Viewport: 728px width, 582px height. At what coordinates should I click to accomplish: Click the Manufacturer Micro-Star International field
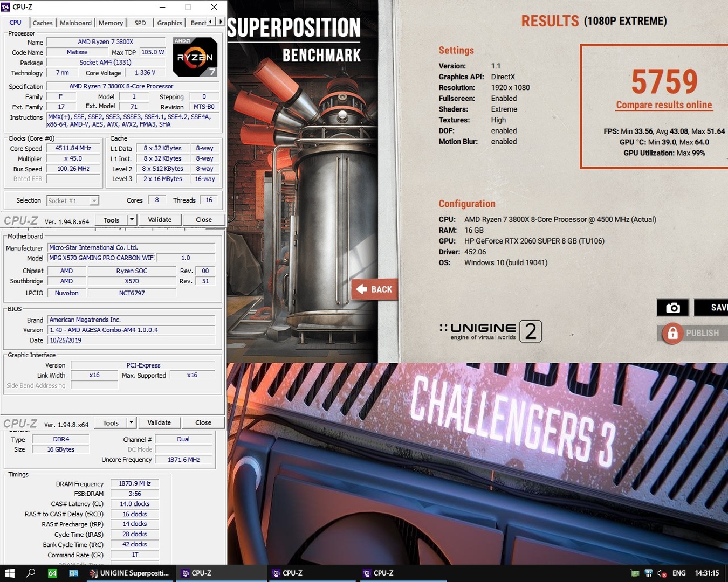click(x=132, y=248)
